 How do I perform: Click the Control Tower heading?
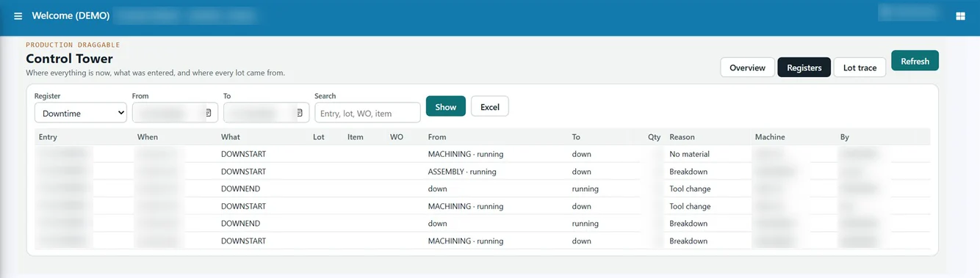69,59
